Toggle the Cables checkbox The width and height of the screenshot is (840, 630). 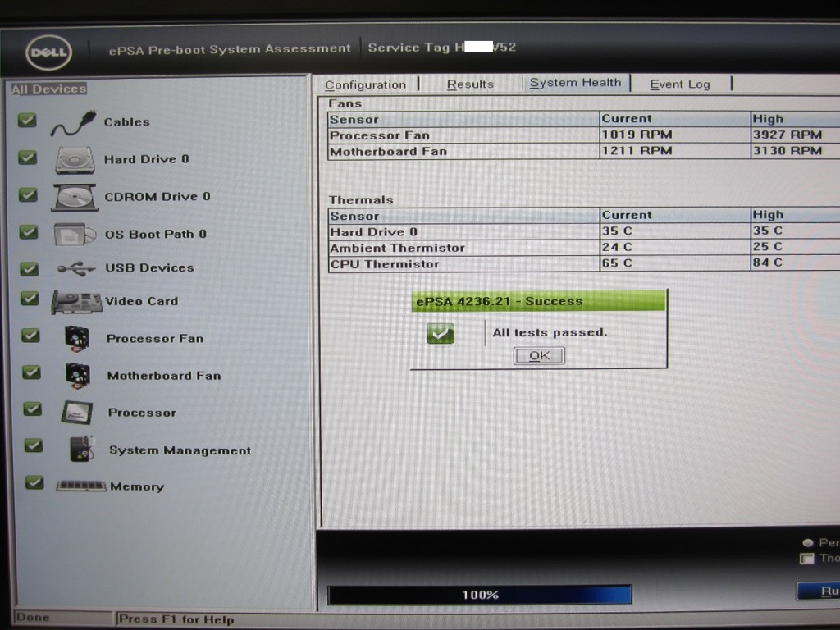(27, 120)
